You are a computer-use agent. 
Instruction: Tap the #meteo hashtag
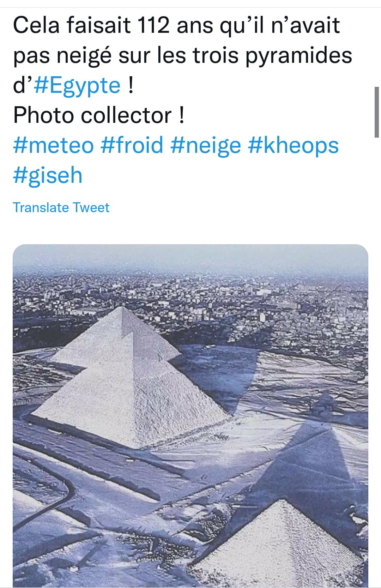click(x=54, y=145)
